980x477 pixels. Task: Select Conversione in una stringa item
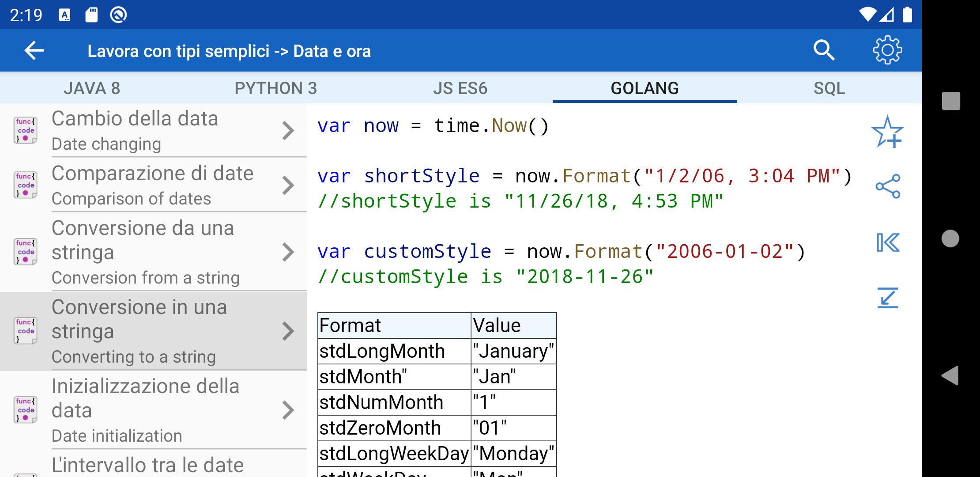146,331
